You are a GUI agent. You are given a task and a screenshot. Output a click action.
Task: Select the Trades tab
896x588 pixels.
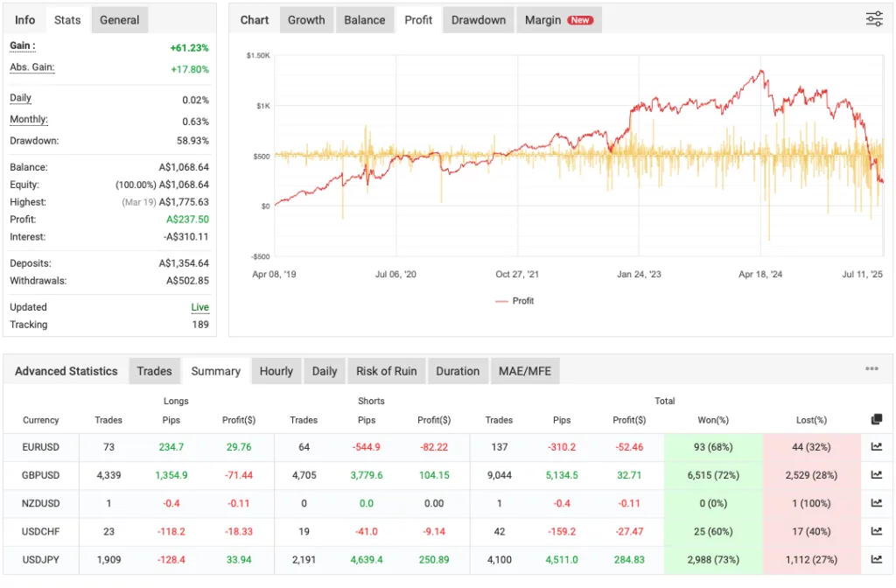click(x=154, y=371)
